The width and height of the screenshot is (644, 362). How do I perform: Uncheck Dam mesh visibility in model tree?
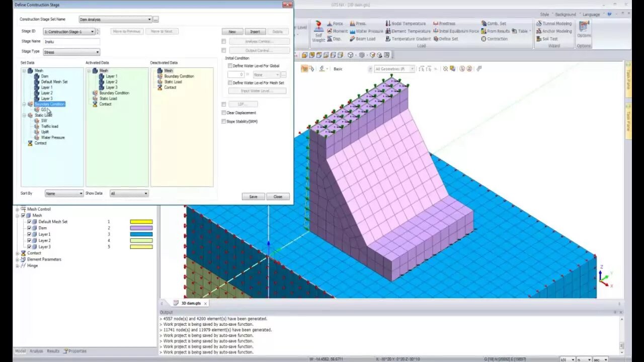(29, 228)
